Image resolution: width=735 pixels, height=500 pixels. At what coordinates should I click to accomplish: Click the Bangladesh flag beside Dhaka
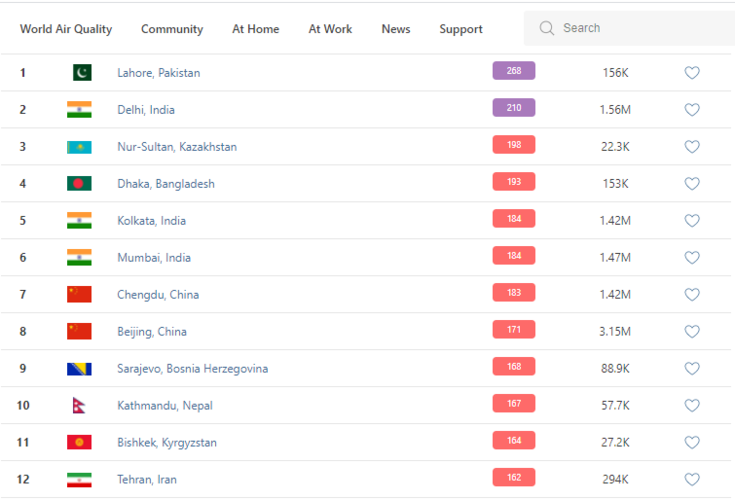tap(79, 184)
